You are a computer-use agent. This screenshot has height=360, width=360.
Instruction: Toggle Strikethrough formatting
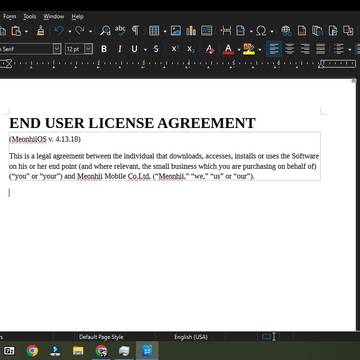[x=156, y=49]
